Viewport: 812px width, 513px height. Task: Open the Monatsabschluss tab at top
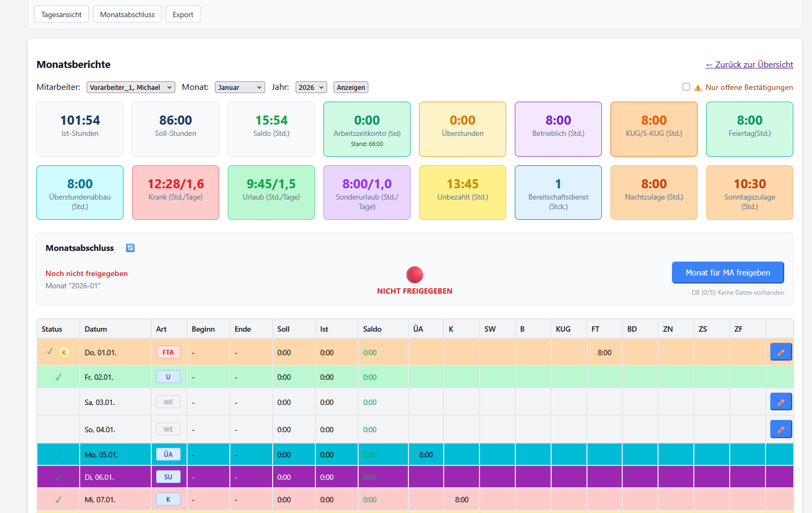(127, 14)
